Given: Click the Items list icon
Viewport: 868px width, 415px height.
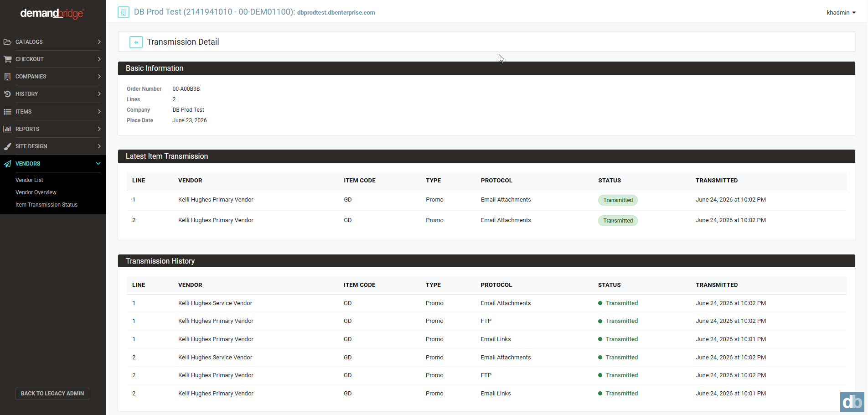Looking at the screenshot, I should coord(7,112).
